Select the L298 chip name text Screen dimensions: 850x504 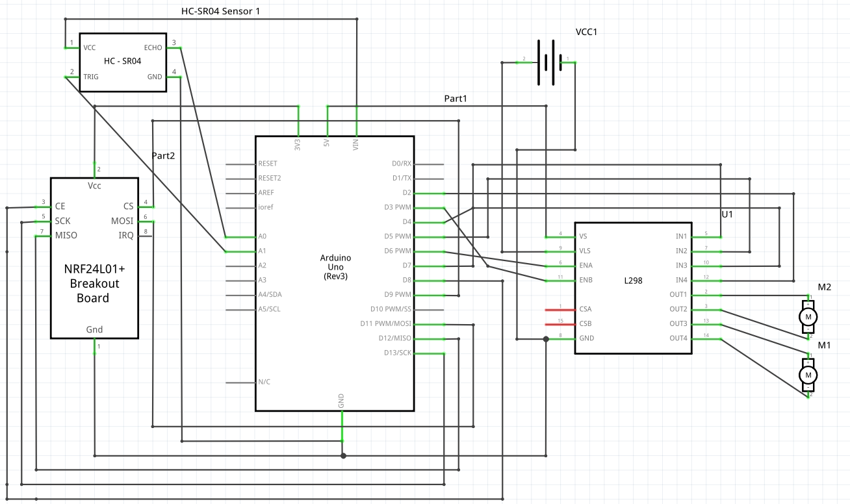tap(633, 281)
